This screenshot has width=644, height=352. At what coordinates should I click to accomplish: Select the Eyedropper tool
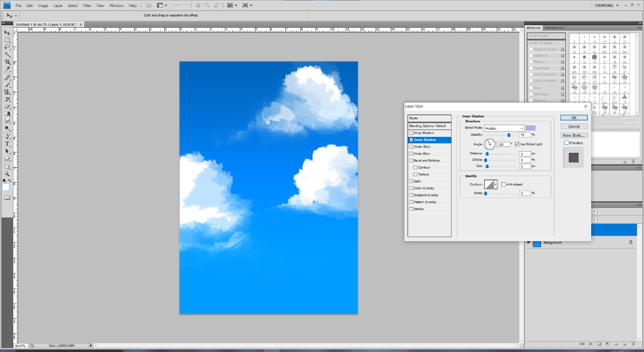[7, 69]
